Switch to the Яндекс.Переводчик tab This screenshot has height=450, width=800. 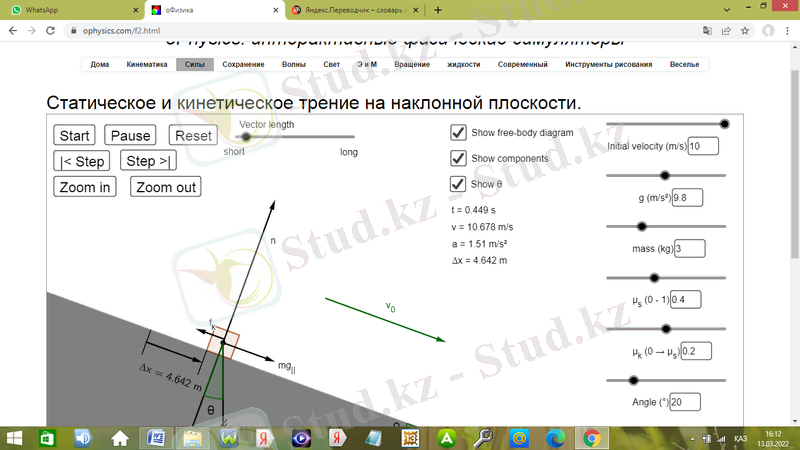[x=355, y=10]
